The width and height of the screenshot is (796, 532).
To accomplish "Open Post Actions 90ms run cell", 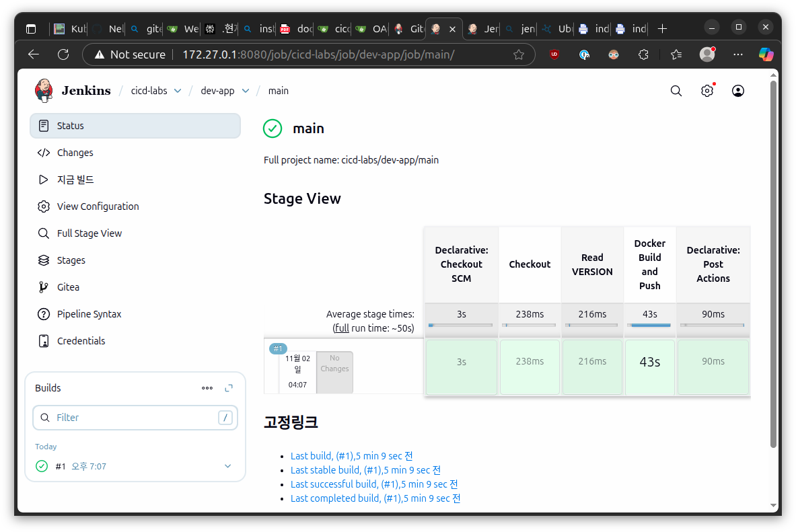I will point(713,367).
